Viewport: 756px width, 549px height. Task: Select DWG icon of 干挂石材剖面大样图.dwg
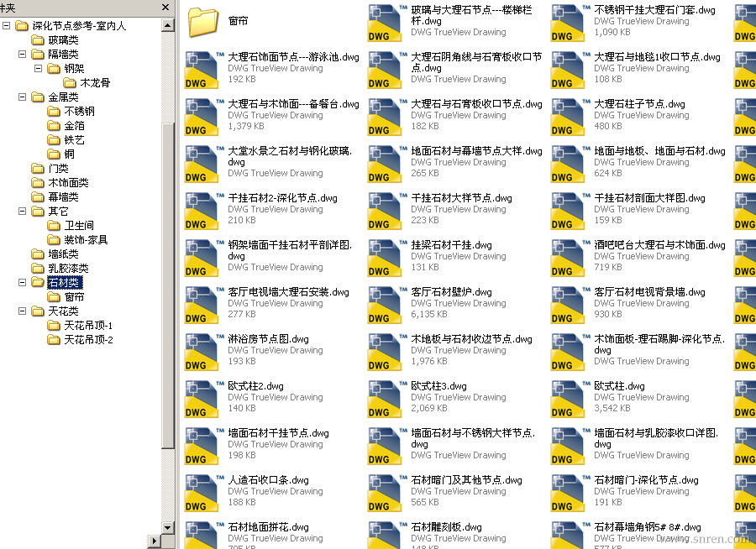566,211
